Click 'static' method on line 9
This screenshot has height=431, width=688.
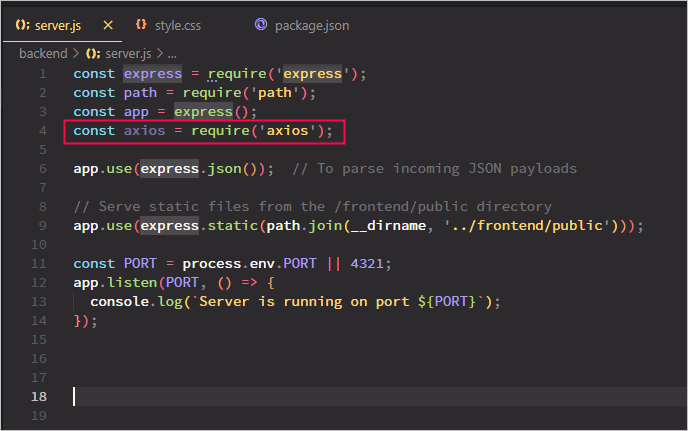pos(233,226)
